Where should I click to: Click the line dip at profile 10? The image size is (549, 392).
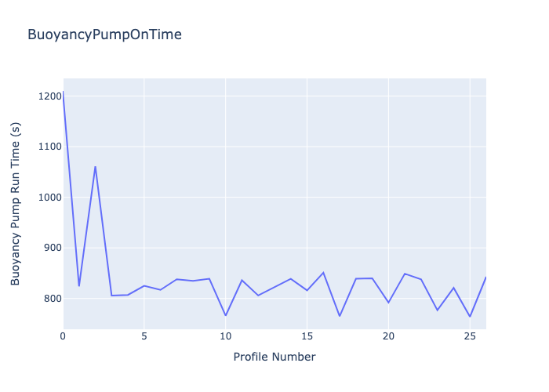[226, 316]
